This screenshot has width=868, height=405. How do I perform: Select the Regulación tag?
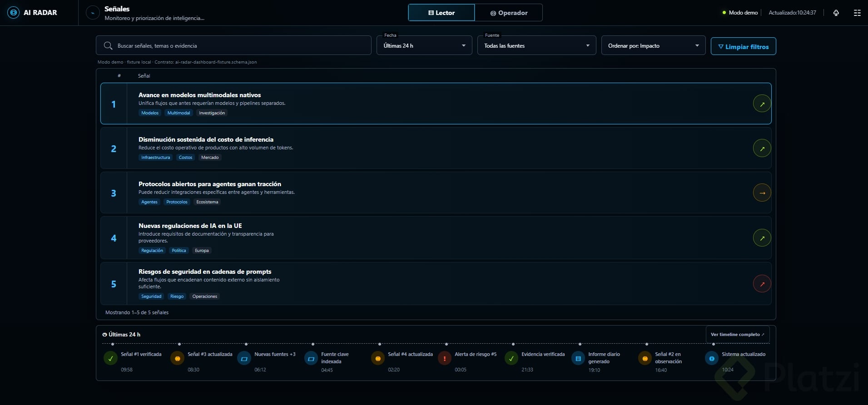(x=152, y=251)
